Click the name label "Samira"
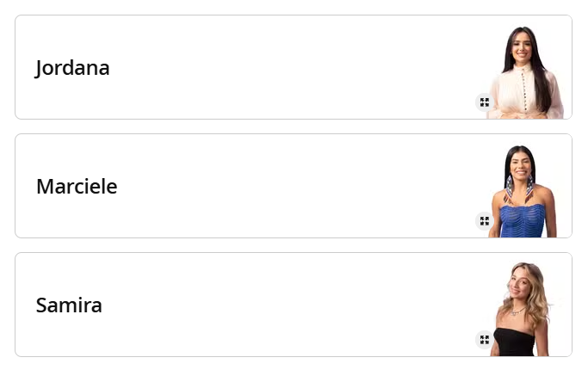Viewport: 588px width, 376px height. [69, 305]
